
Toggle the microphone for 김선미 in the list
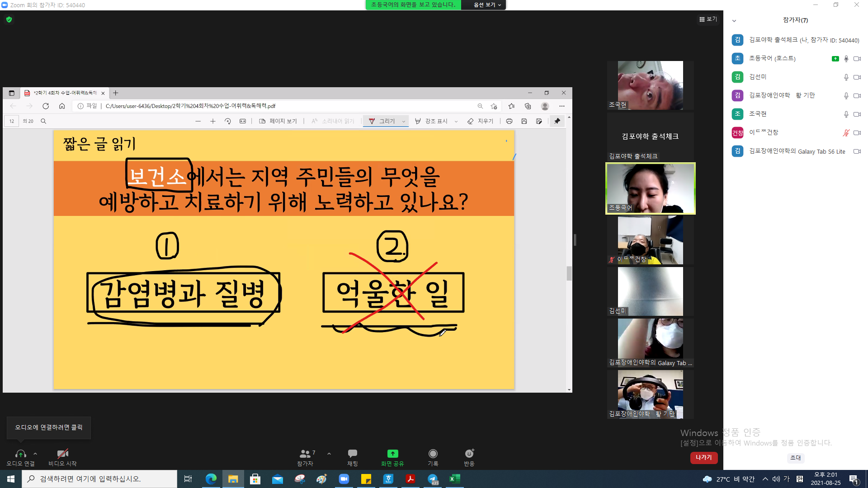pyautogui.click(x=846, y=77)
